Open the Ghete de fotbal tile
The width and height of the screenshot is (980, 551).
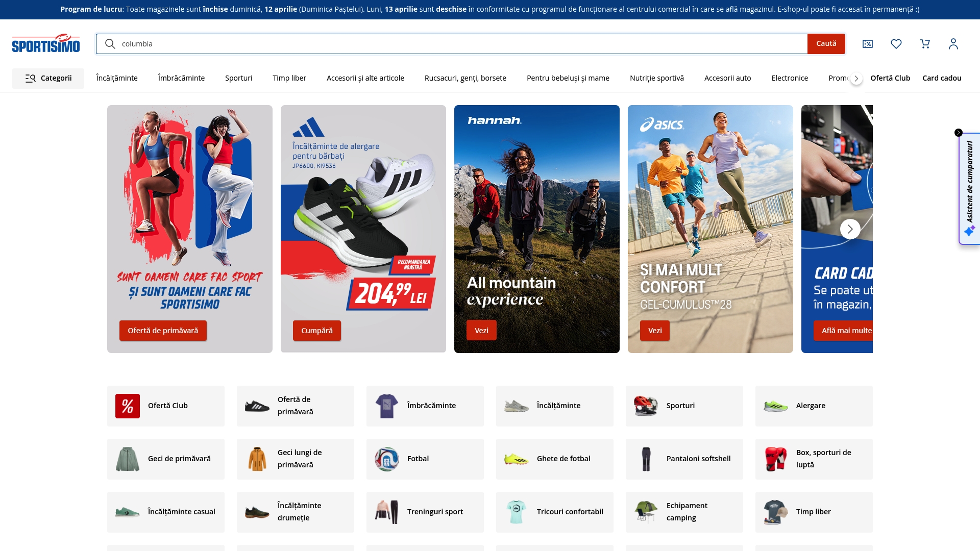click(x=555, y=459)
